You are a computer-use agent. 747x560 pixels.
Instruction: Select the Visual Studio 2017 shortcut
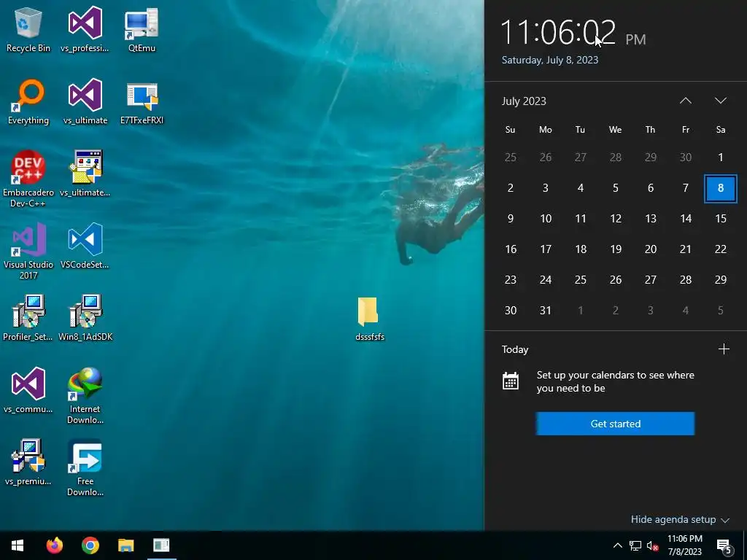click(28, 251)
